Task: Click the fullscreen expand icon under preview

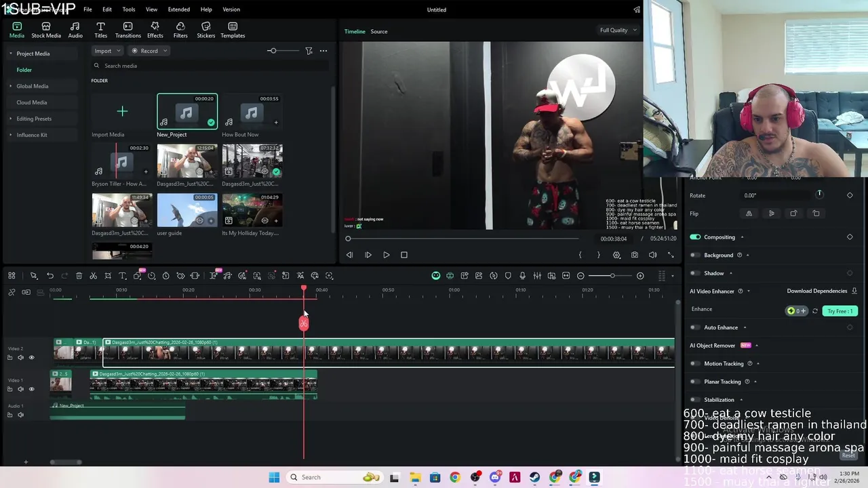Action: [671, 255]
